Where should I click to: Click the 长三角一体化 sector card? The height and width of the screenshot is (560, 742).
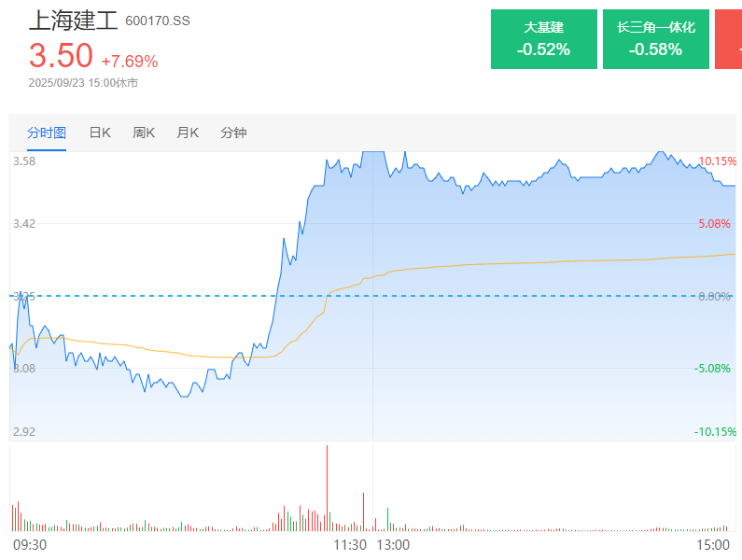655,39
